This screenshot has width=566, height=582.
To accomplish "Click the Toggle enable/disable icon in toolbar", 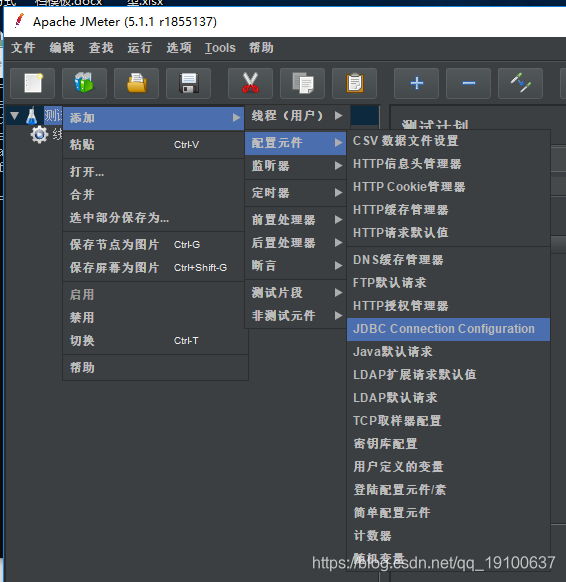I will [x=520, y=83].
